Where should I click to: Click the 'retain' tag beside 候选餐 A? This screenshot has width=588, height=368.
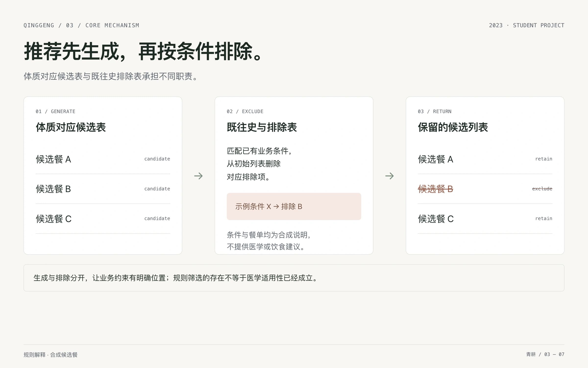click(544, 159)
